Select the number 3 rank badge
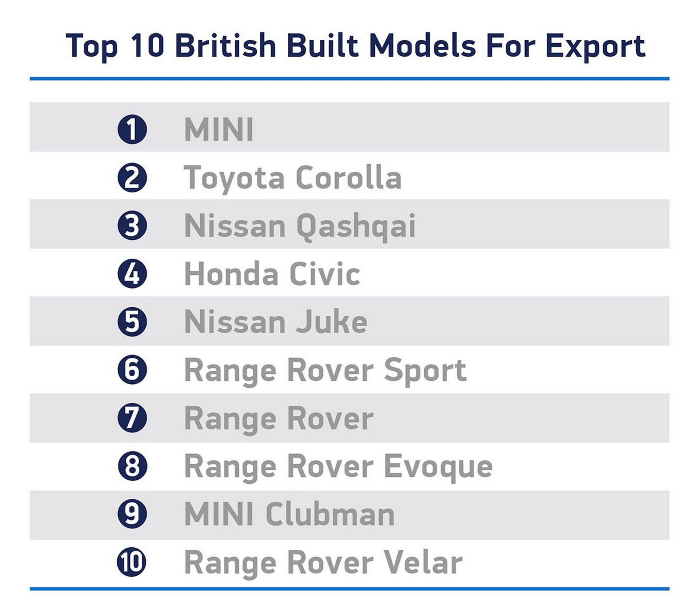687x616 pixels. pos(132,225)
